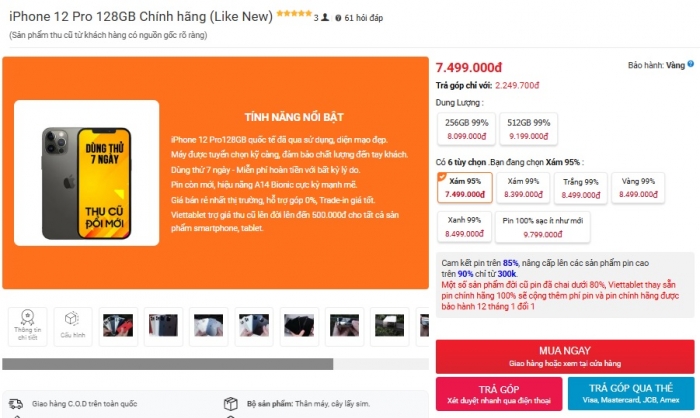Select the Xanh 99% variant

(464, 227)
